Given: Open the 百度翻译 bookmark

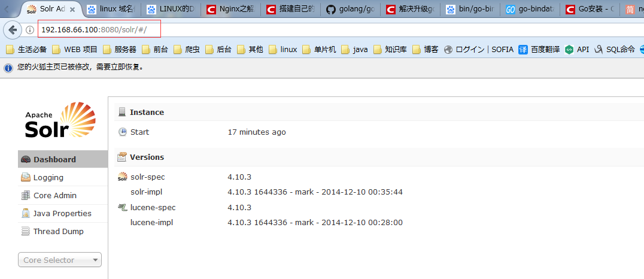Looking at the screenshot, I should point(539,50).
